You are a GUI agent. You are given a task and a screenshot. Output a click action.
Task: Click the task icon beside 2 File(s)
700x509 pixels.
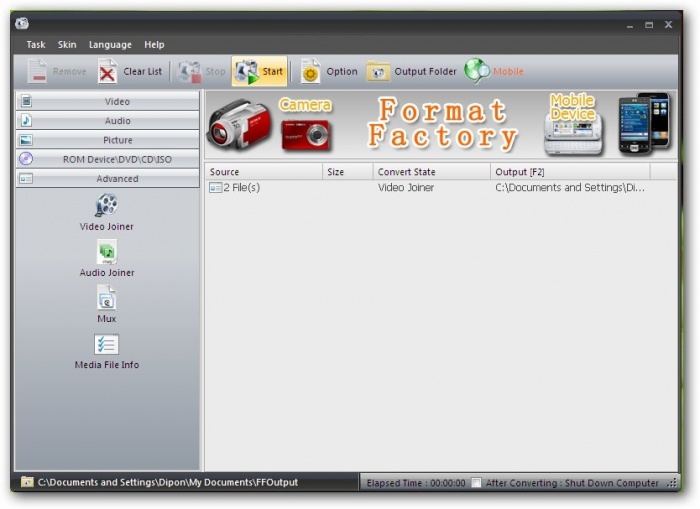point(216,188)
